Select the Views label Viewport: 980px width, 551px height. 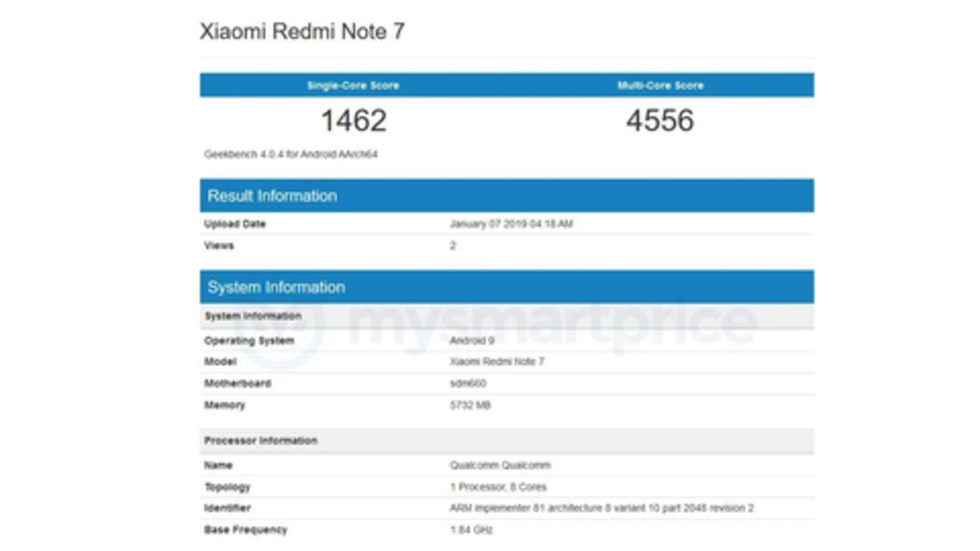219,246
